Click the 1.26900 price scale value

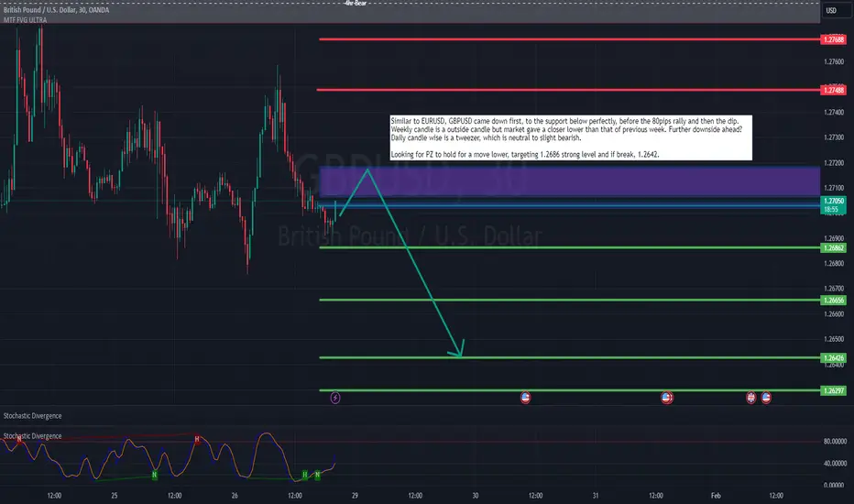(x=834, y=238)
